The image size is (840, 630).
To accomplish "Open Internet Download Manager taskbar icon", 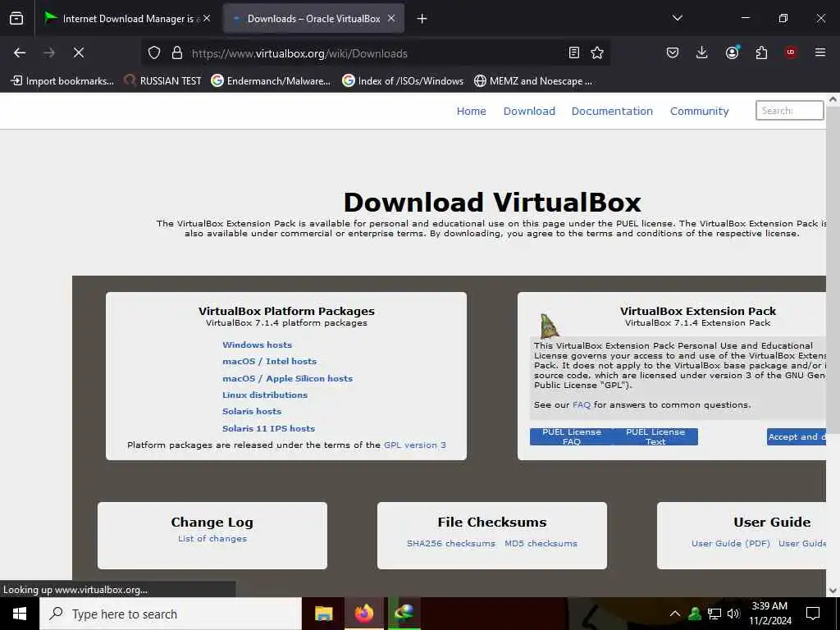I will click(404, 614).
